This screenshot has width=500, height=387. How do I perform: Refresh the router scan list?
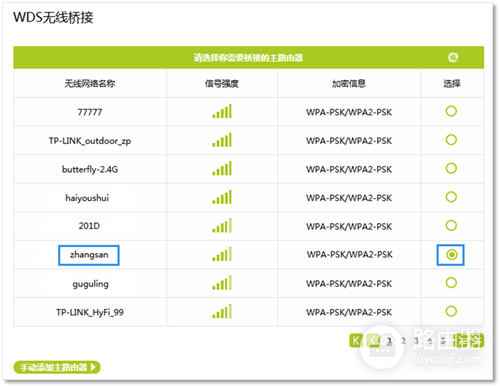click(453, 58)
